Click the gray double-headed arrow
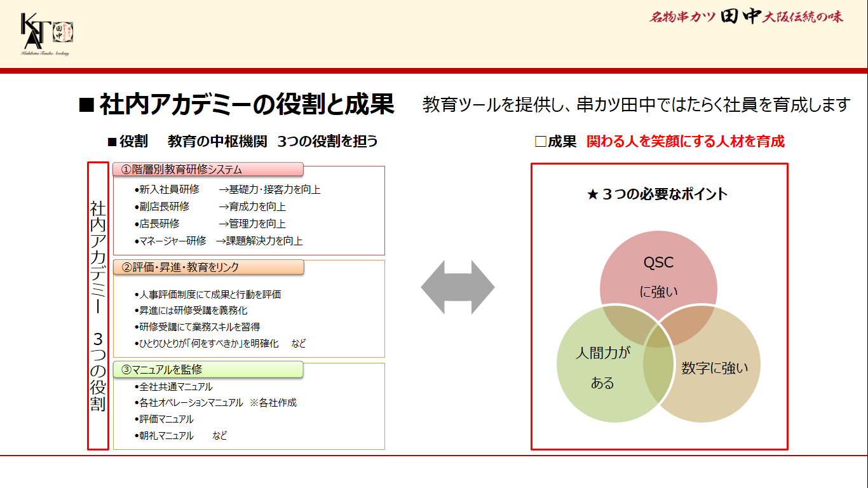 [x=458, y=287]
